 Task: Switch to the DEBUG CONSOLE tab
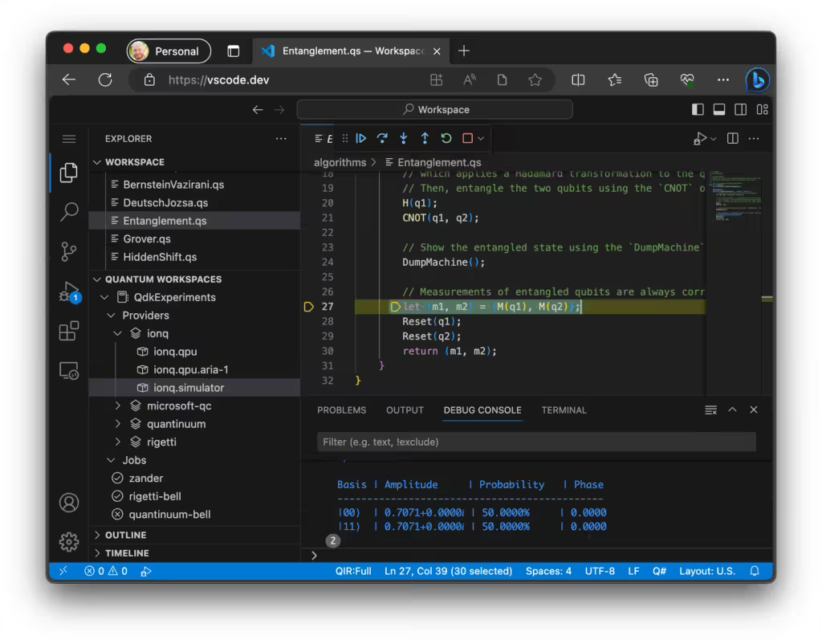pos(482,410)
